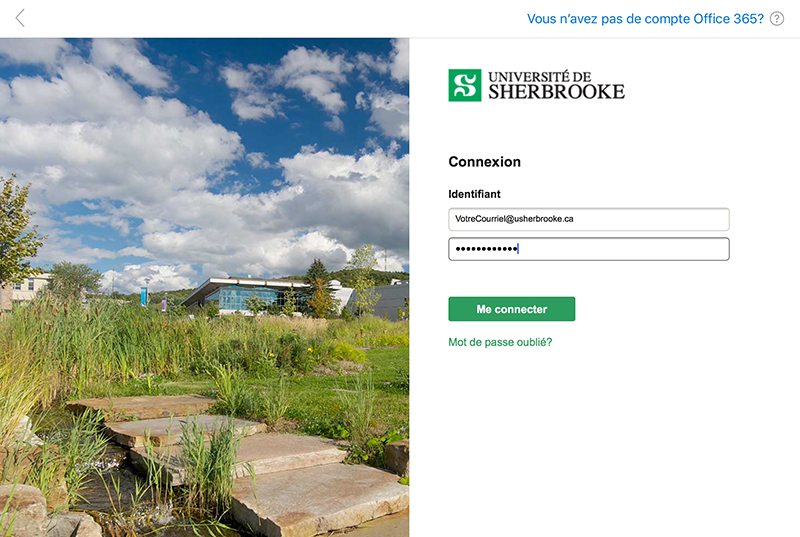
Task: Click empty white area below forgotten password link
Action: (602, 439)
